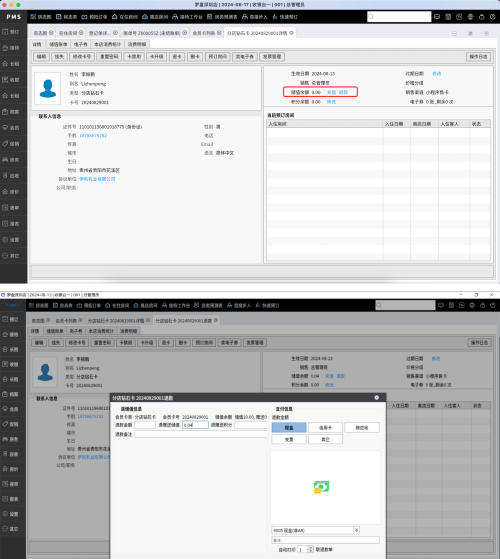Click the 退赠送储值 field containing 0.04
The width and height of the screenshot is (500, 559).
[195, 425]
